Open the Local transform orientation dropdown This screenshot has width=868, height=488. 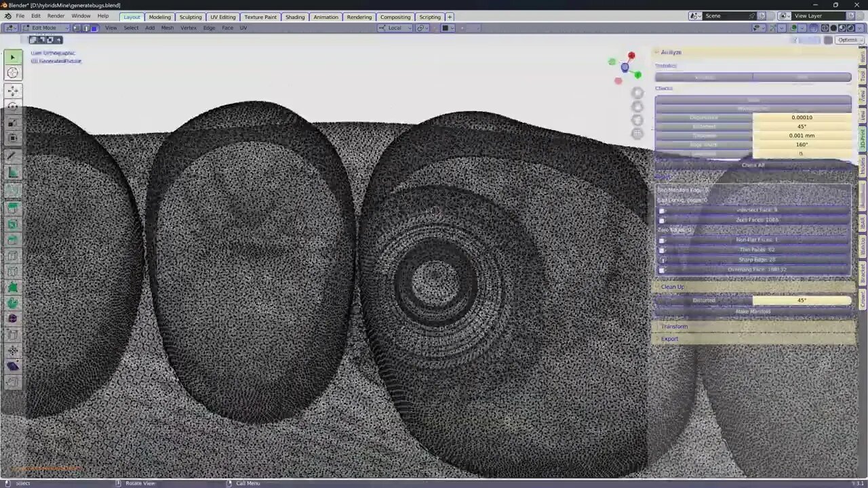pyautogui.click(x=394, y=28)
